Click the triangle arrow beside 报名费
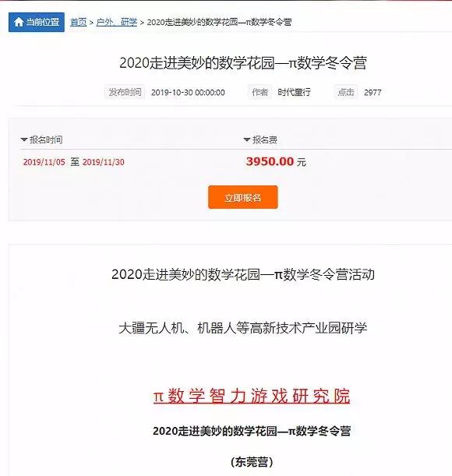Screen dimensions: 452x476 (247, 139)
